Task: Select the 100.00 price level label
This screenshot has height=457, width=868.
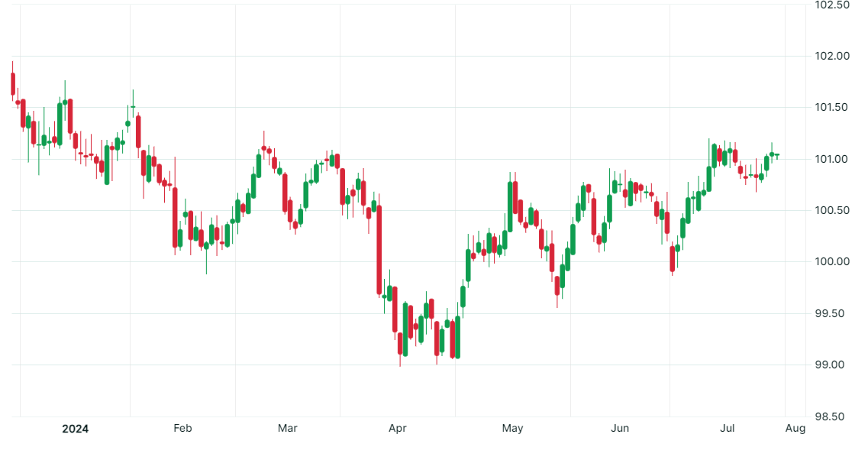Action: 832,262
